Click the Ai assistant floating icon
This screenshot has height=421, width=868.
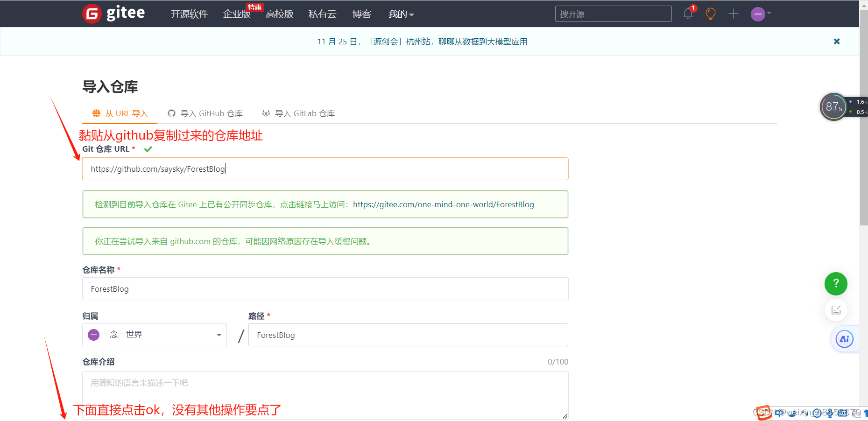tap(844, 339)
